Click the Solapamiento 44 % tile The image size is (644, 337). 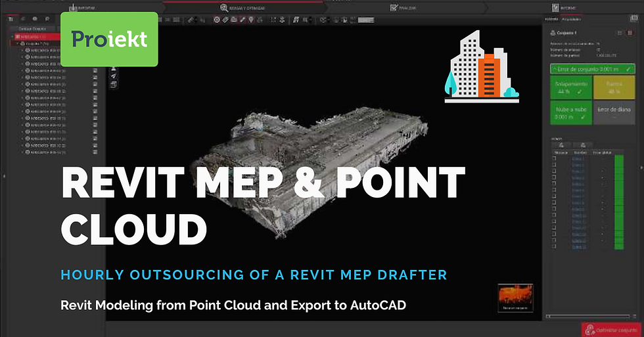pos(571,87)
